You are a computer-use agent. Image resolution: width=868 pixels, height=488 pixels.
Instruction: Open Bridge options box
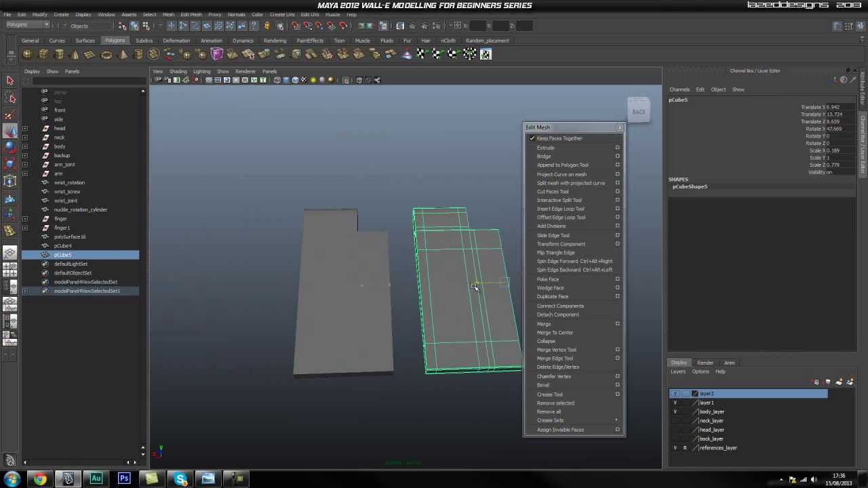point(617,156)
